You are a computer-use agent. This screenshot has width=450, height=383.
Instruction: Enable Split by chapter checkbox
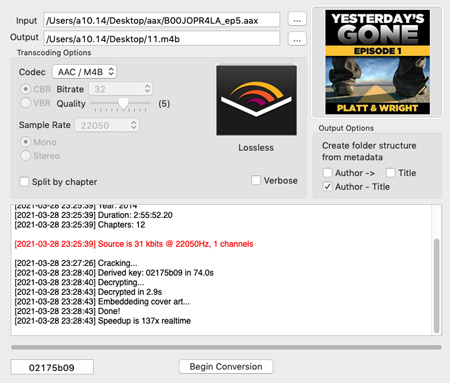point(24,182)
